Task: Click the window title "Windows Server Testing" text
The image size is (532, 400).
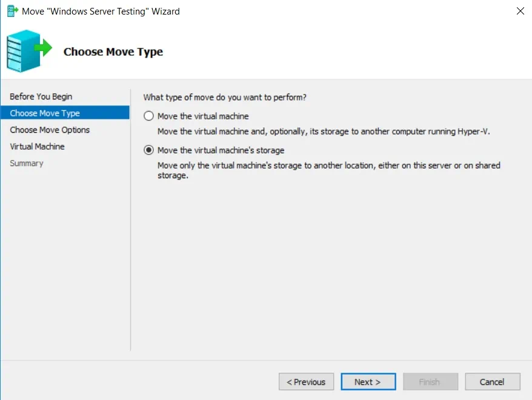Action: [x=101, y=11]
